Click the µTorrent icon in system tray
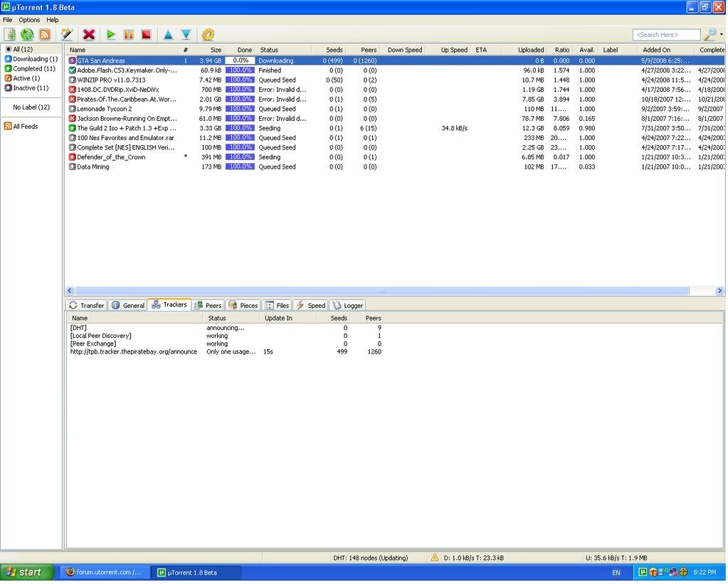The image size is (728, 584). (x=643, y=573)
